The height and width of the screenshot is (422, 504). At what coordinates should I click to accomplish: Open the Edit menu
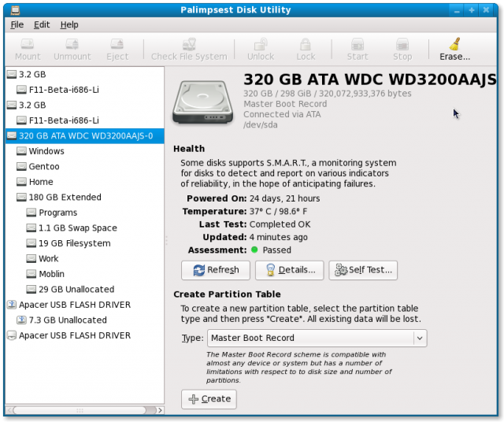tap(42, 24)
